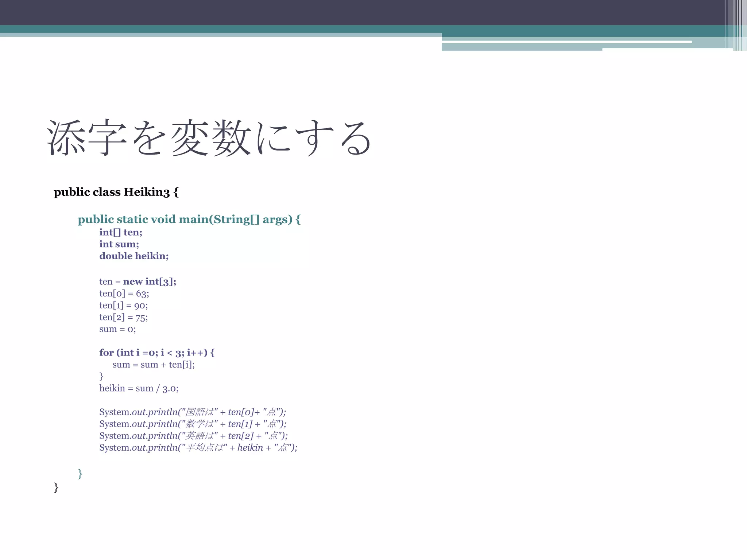This screenshot has height=560, width=747.
Task: Click 'public static void main(String[] args) {'
Action: 189,219
